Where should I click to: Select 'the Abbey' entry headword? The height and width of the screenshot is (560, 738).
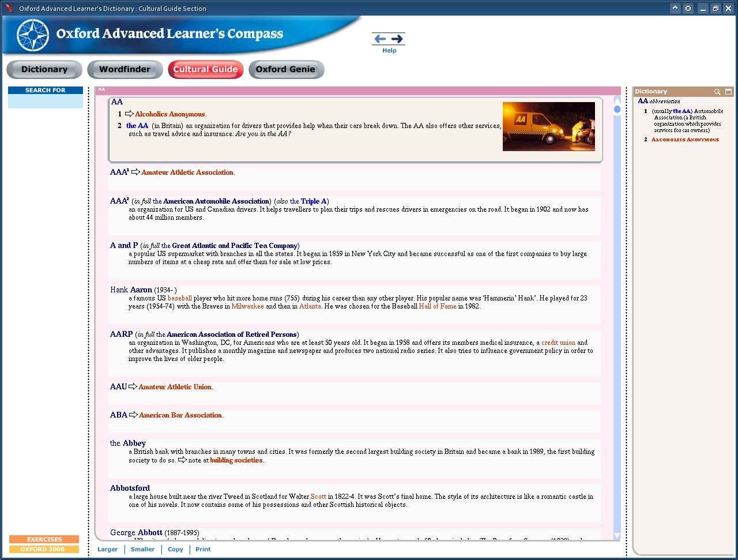[x=128, y=444]
